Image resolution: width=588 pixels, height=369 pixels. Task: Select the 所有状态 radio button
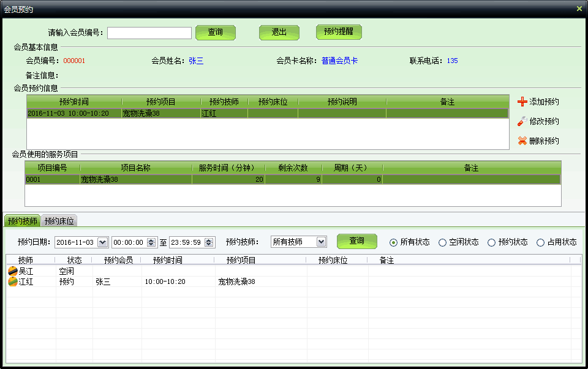click(x=393, y=242)
